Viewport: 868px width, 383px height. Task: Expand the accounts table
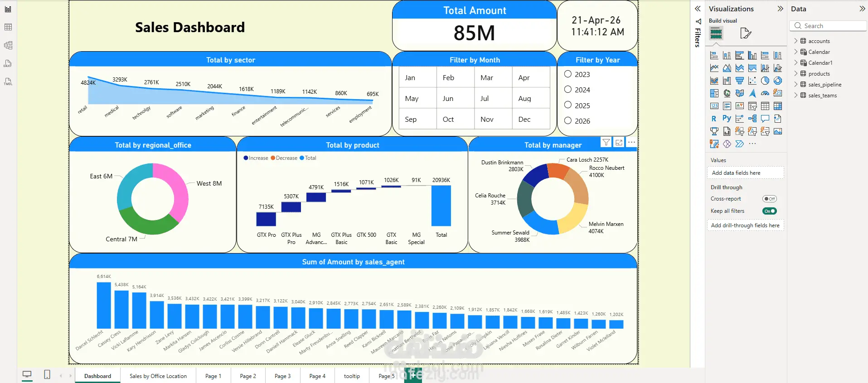coord(795,41)
